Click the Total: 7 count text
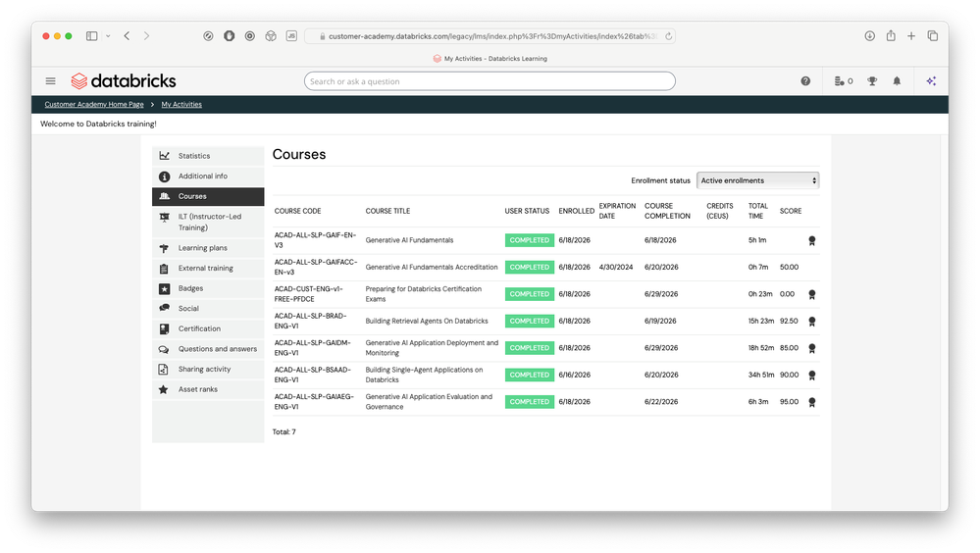Image resolution: width=980 pixels, height=553 pixels. pos(284,432)
